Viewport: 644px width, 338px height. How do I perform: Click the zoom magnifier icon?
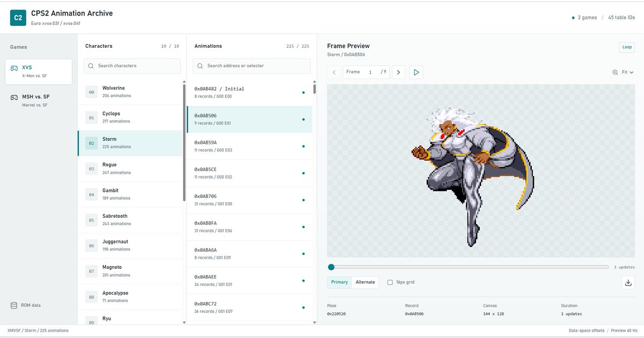coord(615,72)
